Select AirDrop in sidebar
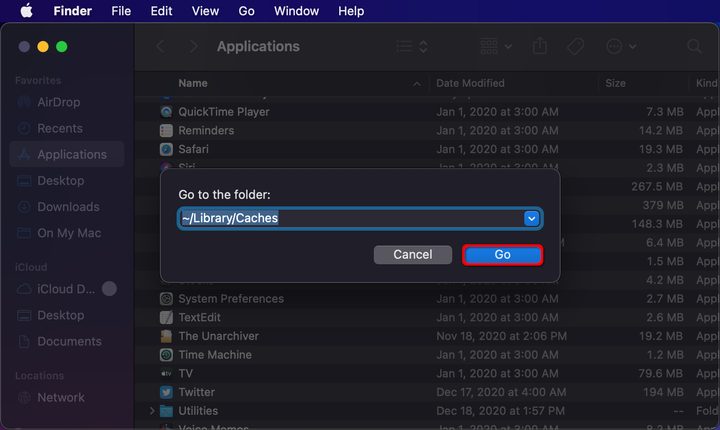Image resolution: width=720 pixels, height=430 pixels. tap(67, 102)
